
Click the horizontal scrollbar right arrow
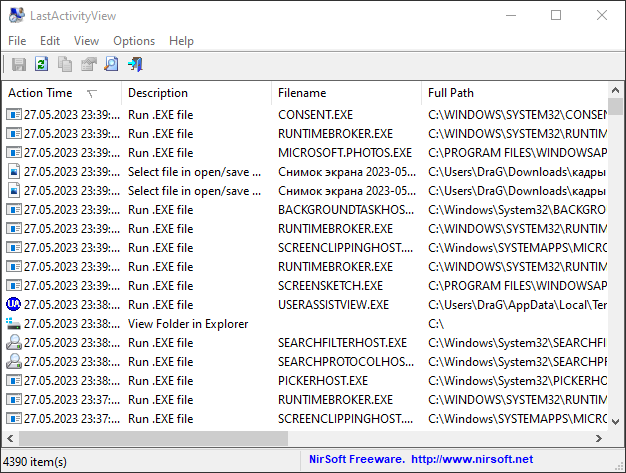coord(599,439)
